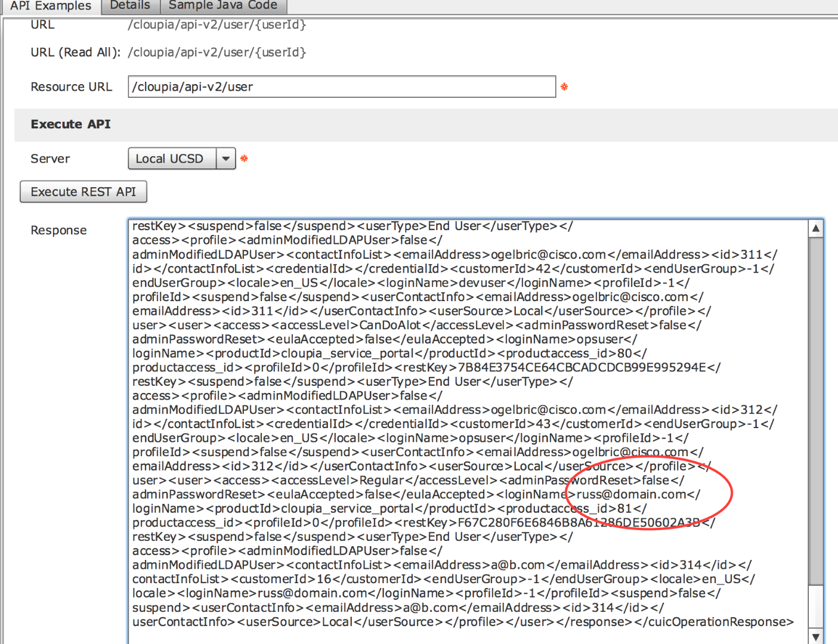Click the Response scrollbar up arrow

click(x=815, y=228)
